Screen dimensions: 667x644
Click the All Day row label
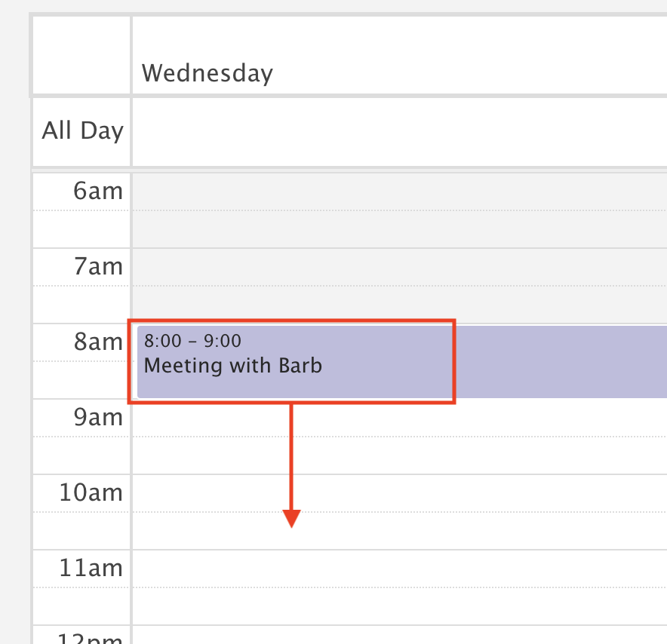82,130
